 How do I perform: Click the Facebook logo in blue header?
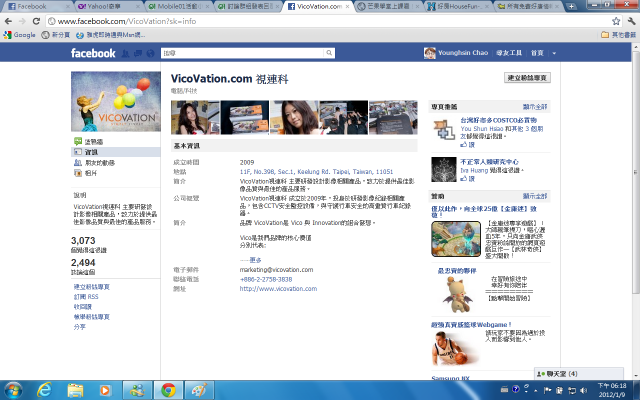93,53
